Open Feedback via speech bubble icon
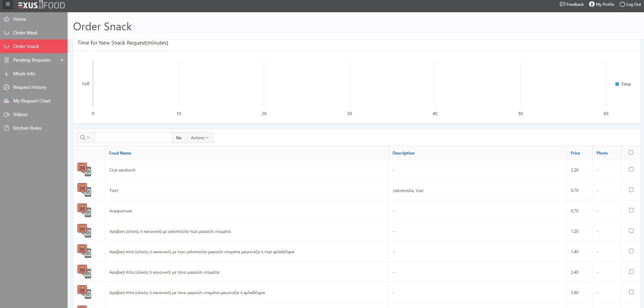644x308 pixels. 562,4
